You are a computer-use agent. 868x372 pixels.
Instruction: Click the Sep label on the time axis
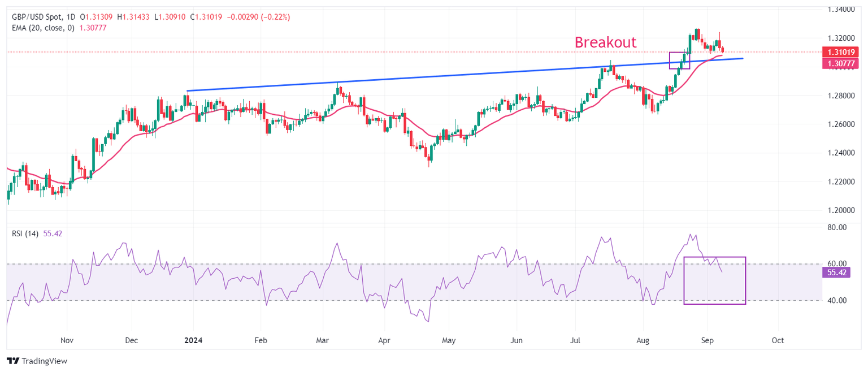click(707, 341)
